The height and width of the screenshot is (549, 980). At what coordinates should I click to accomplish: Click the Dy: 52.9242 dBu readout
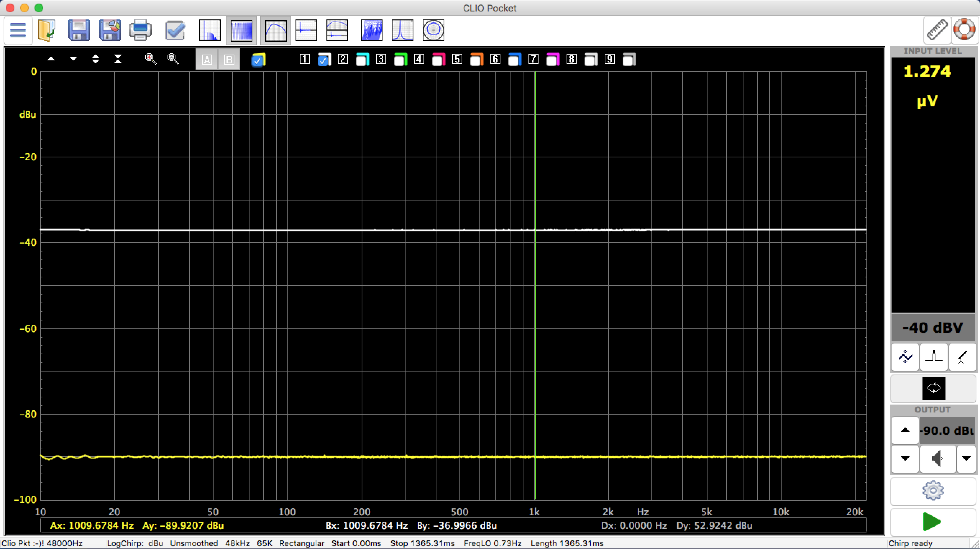[x=714, y=525]
